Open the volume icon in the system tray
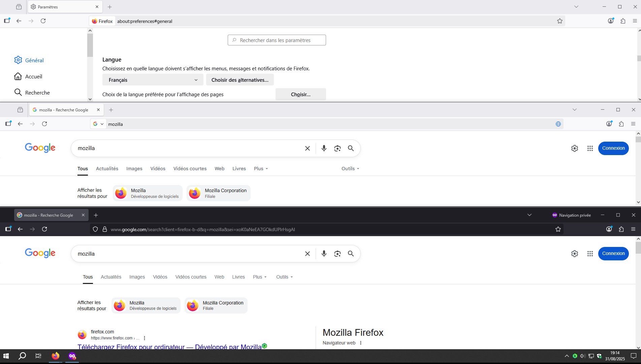641x364 pixels. (582, 356)
